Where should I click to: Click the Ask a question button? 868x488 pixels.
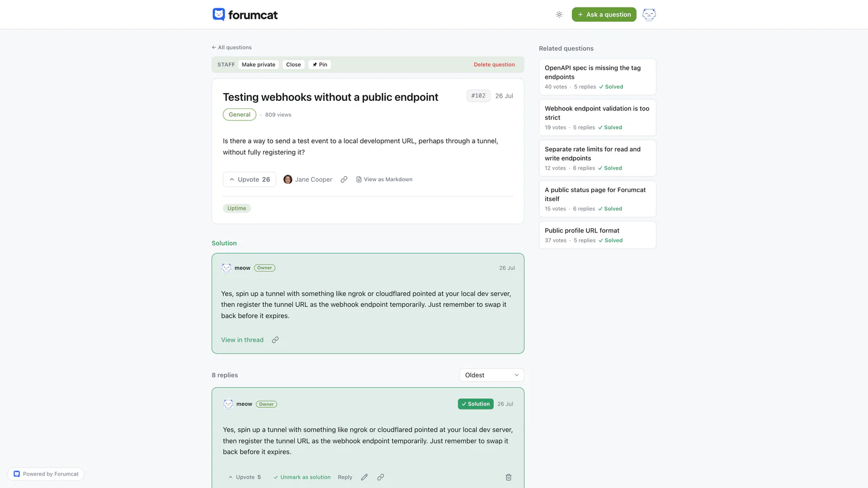pos(604,15)
